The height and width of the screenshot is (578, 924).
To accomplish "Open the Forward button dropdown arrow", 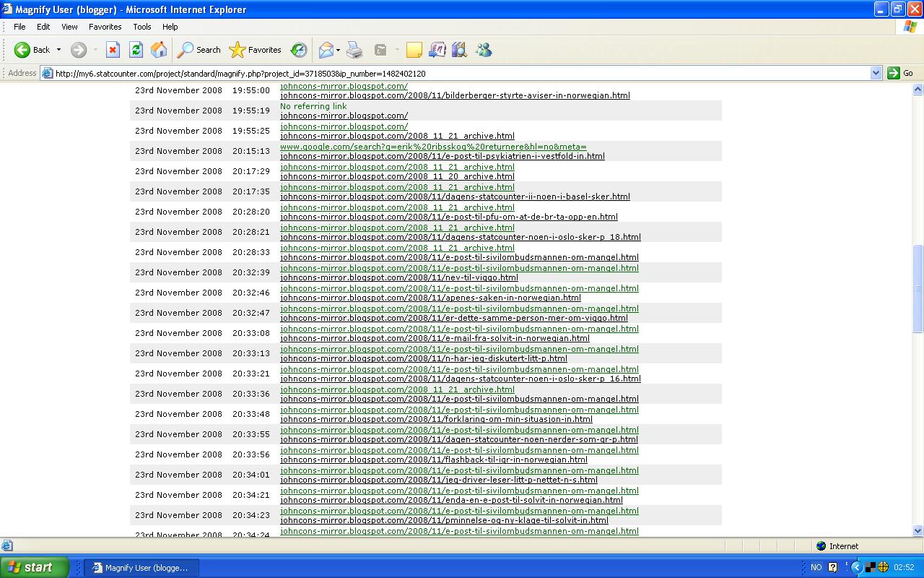I will (95, 50).
